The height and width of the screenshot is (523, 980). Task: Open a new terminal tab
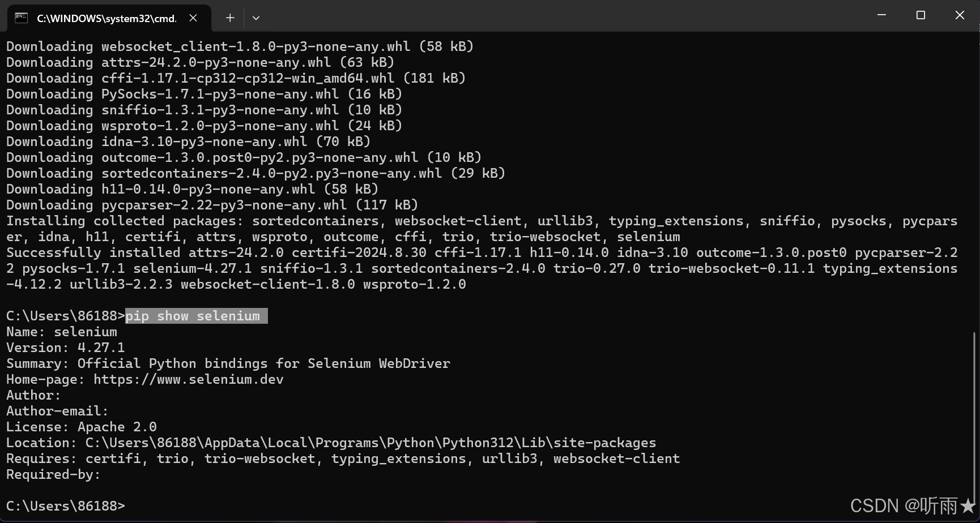[x=230, y=18]
